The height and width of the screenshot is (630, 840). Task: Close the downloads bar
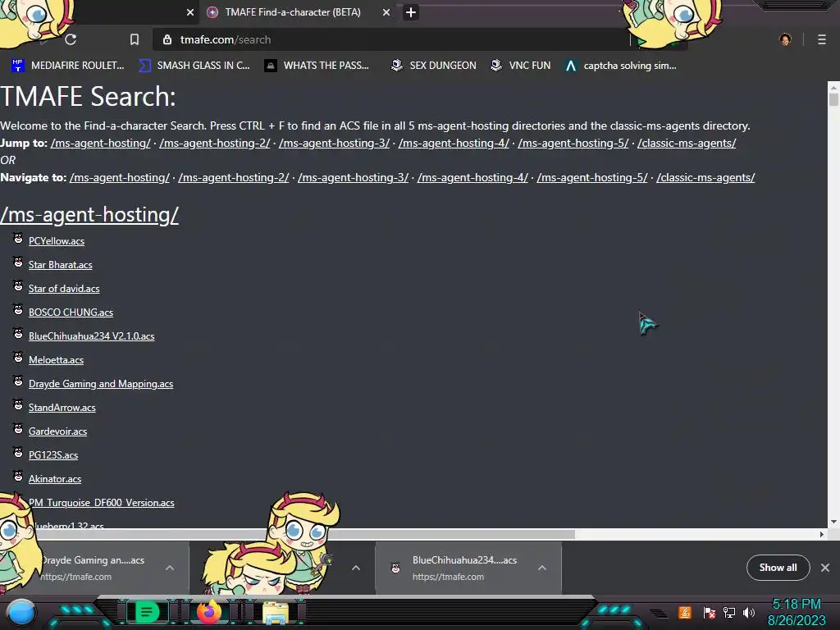825,568
